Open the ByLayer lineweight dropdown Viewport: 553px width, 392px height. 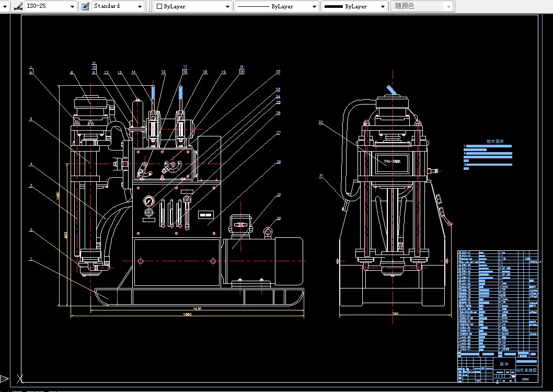pos(382,6)
